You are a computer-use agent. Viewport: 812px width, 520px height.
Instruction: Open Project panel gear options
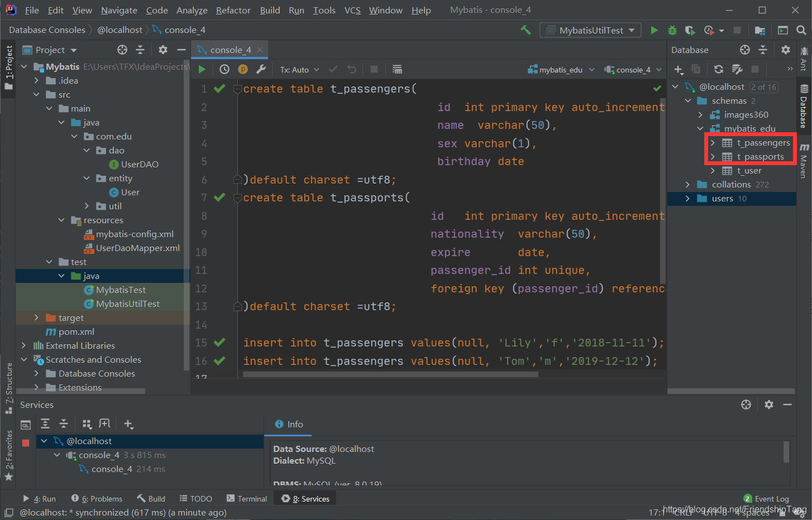[x=163, y=50]
